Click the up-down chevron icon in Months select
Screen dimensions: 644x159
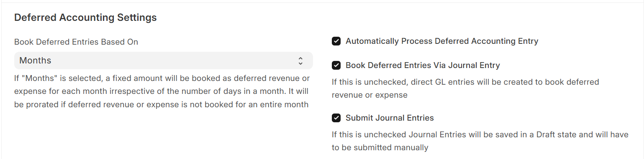(x=300, y=61)
